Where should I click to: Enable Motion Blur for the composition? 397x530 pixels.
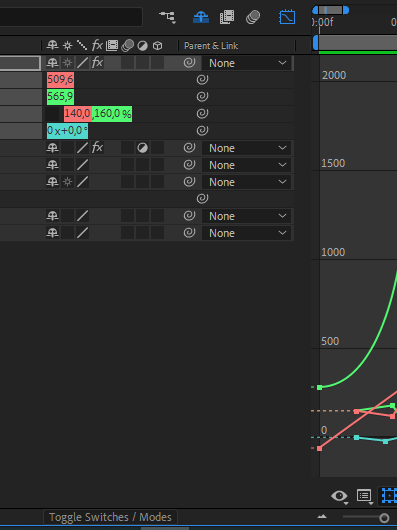pos(253,17)
